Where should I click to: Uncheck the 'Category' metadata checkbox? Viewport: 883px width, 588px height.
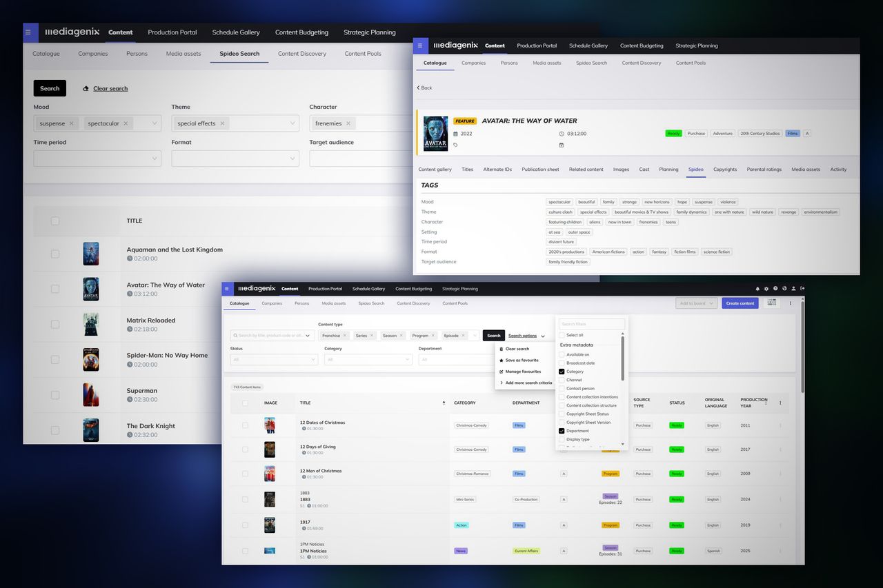point(562,372)
